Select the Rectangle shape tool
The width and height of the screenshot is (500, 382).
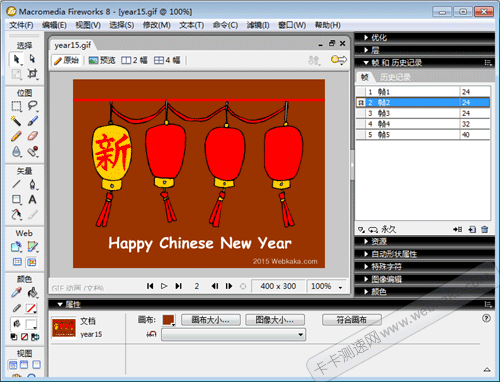pos(16,199)
